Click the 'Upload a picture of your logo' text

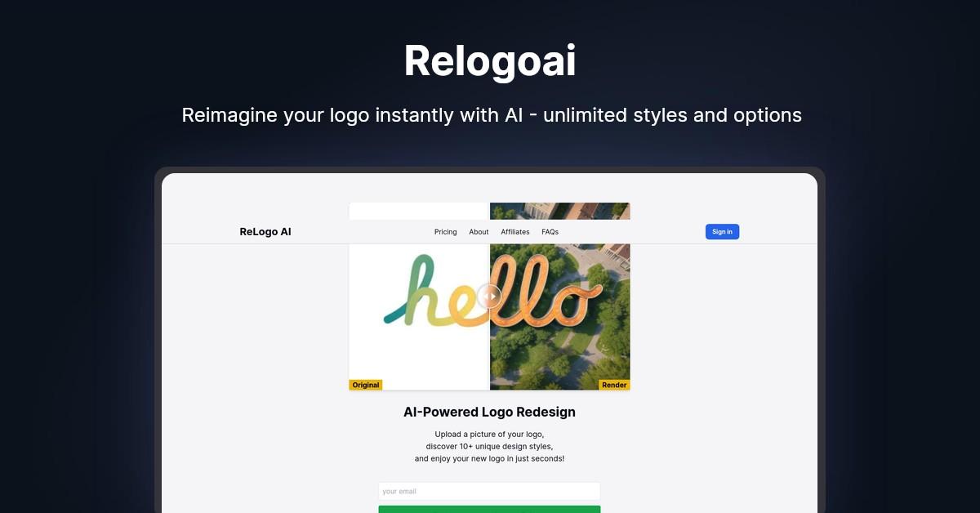tap(489, 434)
